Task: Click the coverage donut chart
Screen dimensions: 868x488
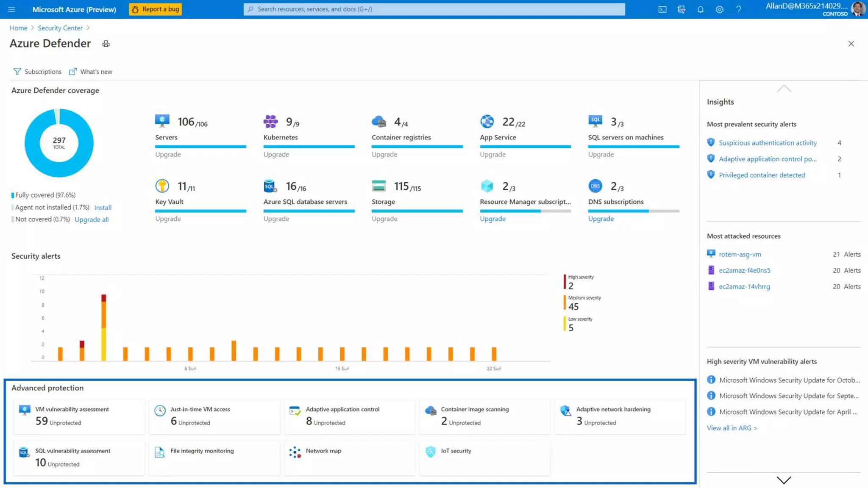Action: (x=59, y=143)
